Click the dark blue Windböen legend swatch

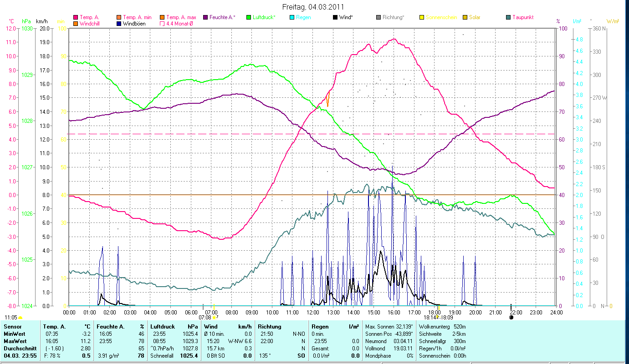pyautogui.click(x=119, y=23)
